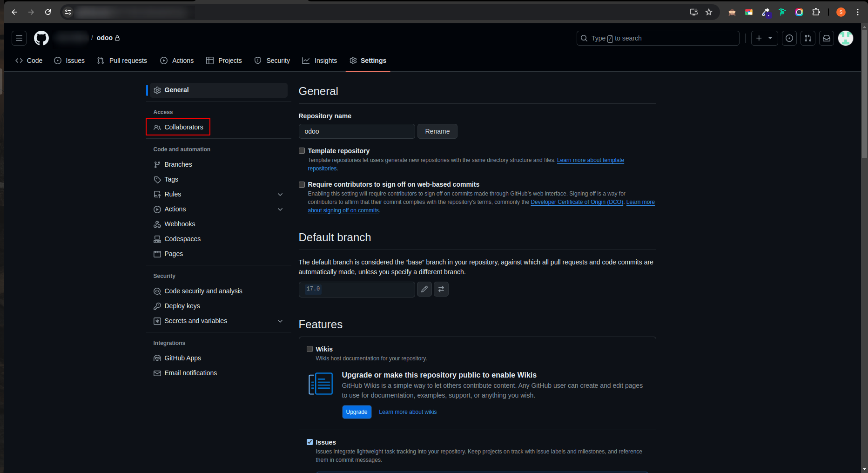Open the site information icon in address bar

click(68, 12)
